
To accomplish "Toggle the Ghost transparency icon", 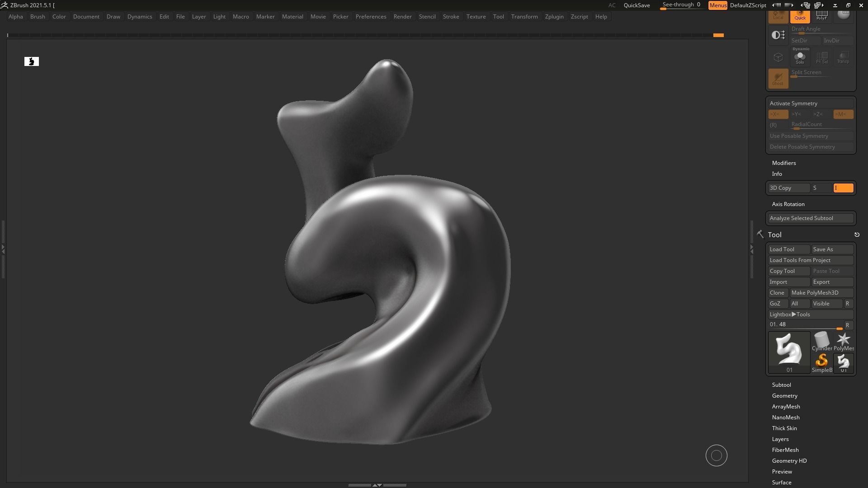I will tap(778, 78).
